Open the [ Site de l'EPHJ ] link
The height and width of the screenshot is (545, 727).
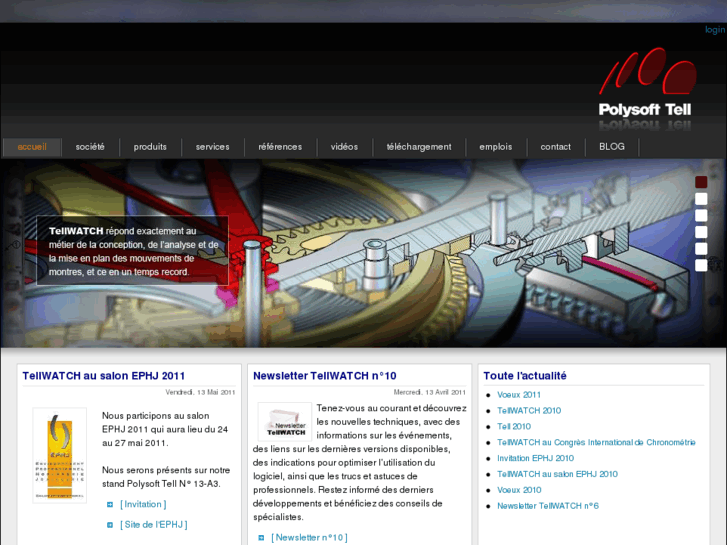tap(154, 525)
